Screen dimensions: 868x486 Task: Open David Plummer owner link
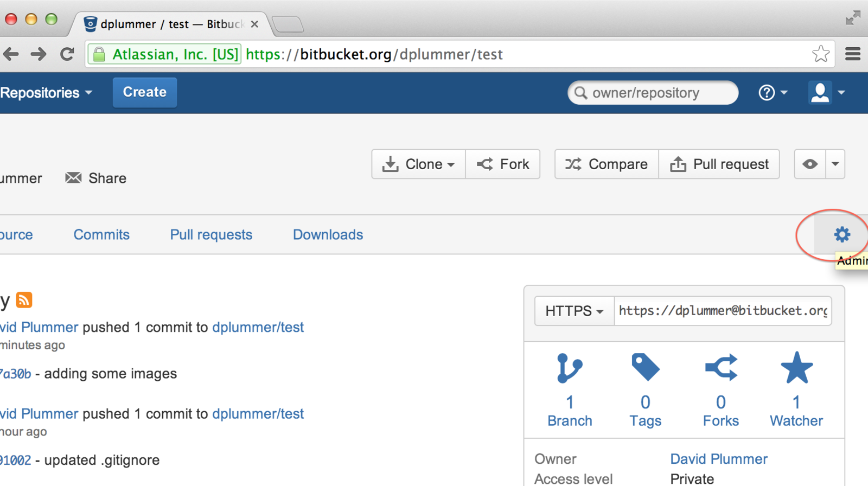click(719, 459)
